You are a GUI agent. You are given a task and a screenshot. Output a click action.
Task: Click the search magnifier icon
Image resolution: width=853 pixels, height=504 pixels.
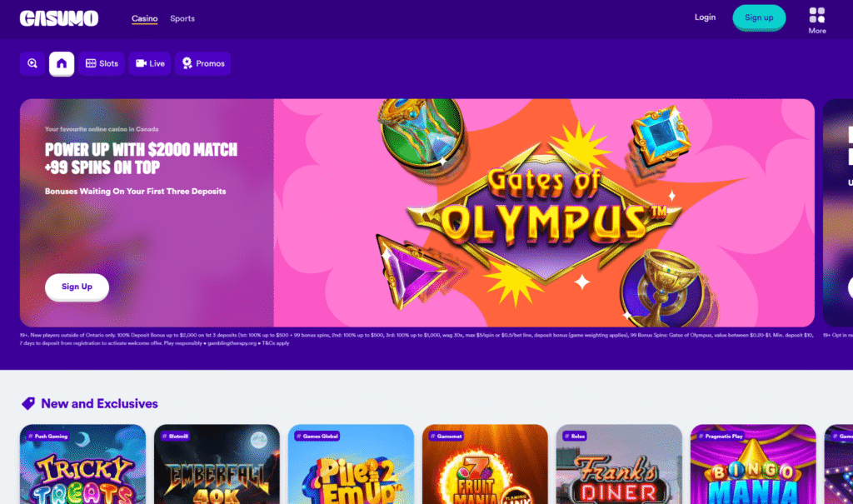[x=32, y=63]
